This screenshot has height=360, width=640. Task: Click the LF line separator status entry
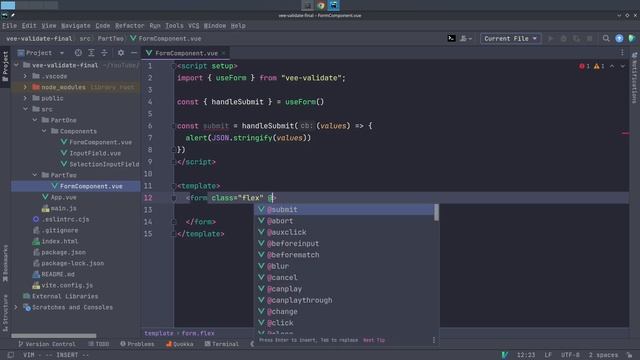tap(548, 355)
